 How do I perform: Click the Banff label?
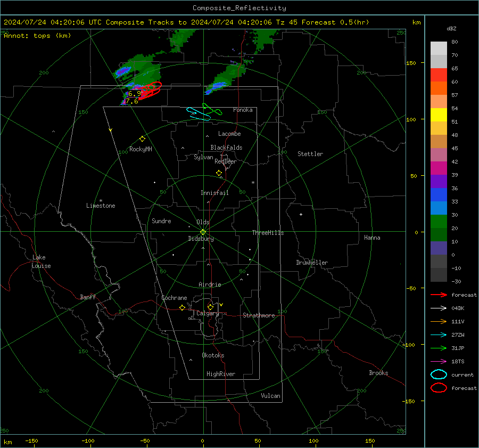88,297
